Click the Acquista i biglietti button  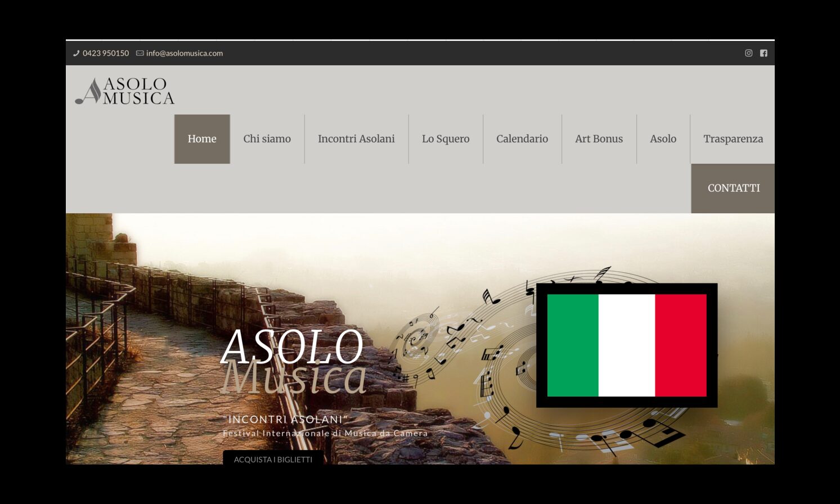(273, 458)
